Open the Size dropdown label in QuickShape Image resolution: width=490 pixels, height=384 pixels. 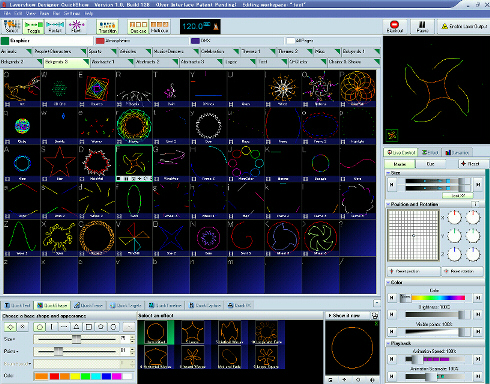click(x=9, y=339)
